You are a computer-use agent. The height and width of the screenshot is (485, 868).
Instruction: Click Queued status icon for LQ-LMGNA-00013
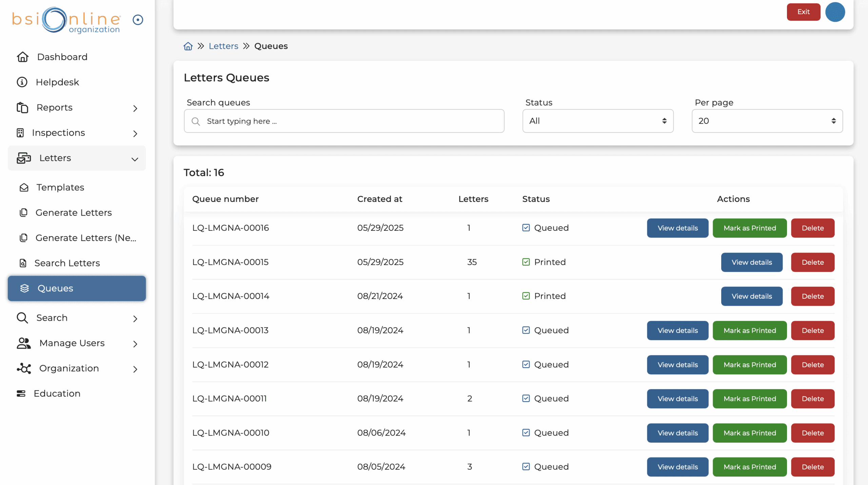[526, 330]
